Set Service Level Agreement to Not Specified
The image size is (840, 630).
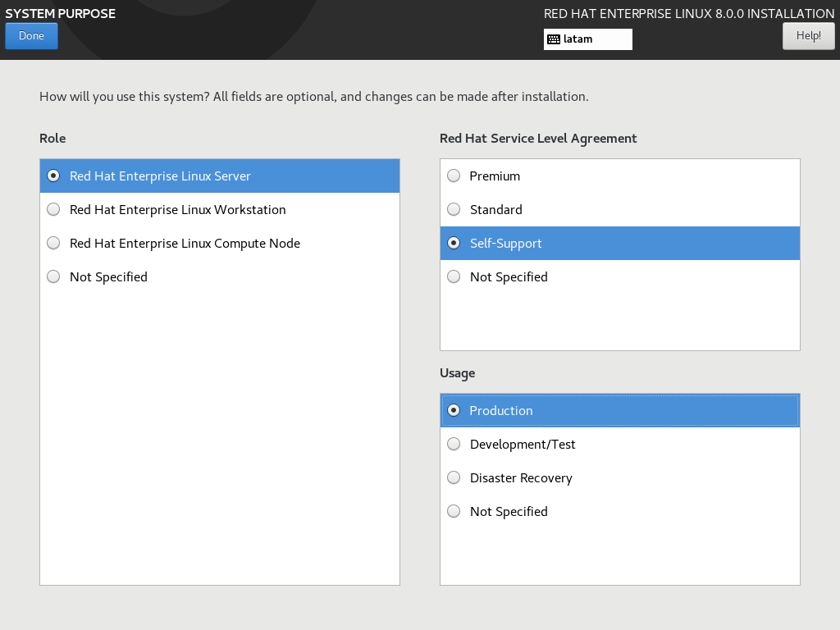click(x=509, y=277)
